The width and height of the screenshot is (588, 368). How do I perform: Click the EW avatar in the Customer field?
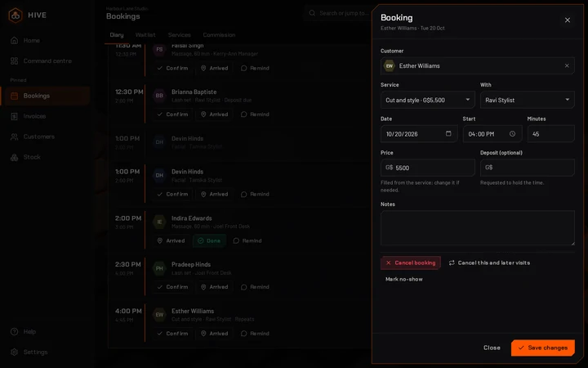(x=390, y=65)
